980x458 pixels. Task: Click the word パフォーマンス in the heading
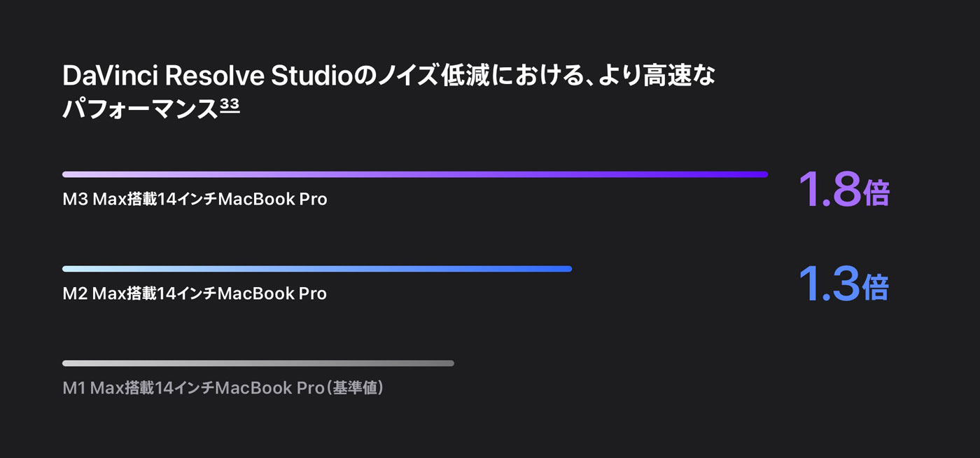tap(141, 109)
